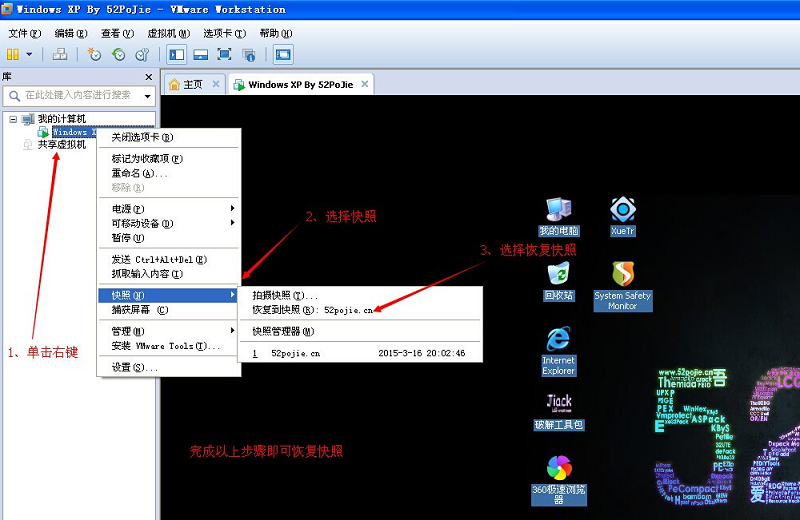The image size is (800, 520).
Task: Open 设置 from context menu
Action: click(168, 367)
